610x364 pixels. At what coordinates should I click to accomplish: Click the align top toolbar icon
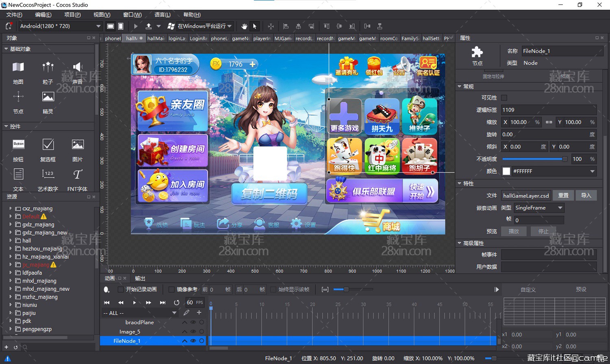pos(327,26)
